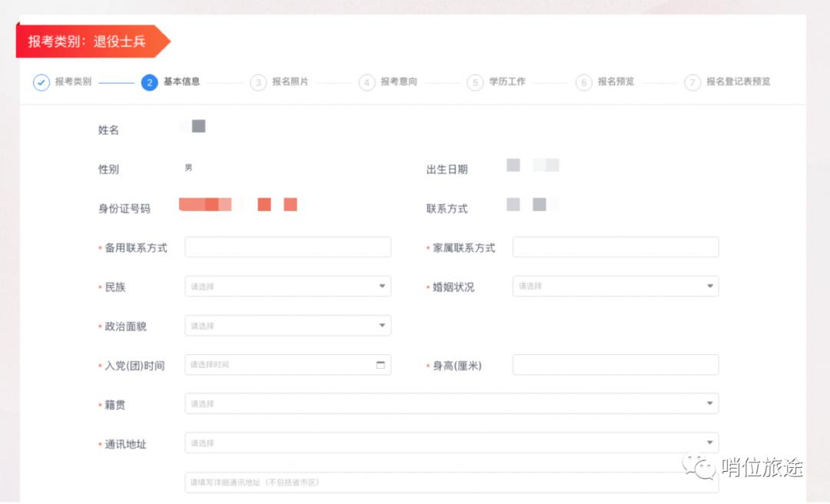Click step circle 5 for 学历工作
830x504 pixels.
point(475,82)
